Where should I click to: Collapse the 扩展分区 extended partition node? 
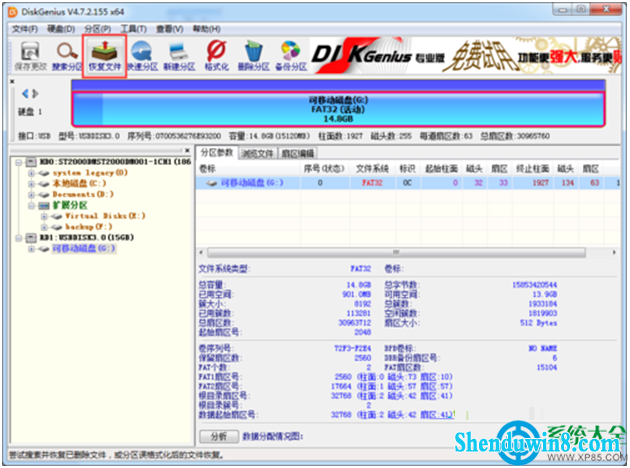click(31, 206)
